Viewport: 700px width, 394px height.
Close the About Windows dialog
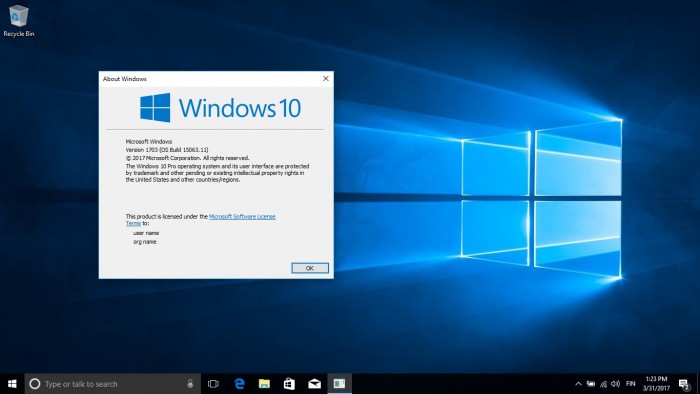pos(325,79)
